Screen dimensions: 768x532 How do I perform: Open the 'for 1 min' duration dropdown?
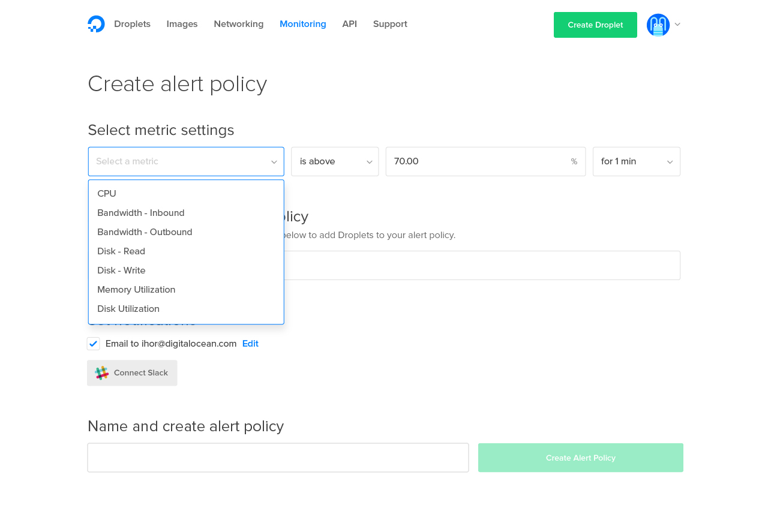click(x=636, y=161)
